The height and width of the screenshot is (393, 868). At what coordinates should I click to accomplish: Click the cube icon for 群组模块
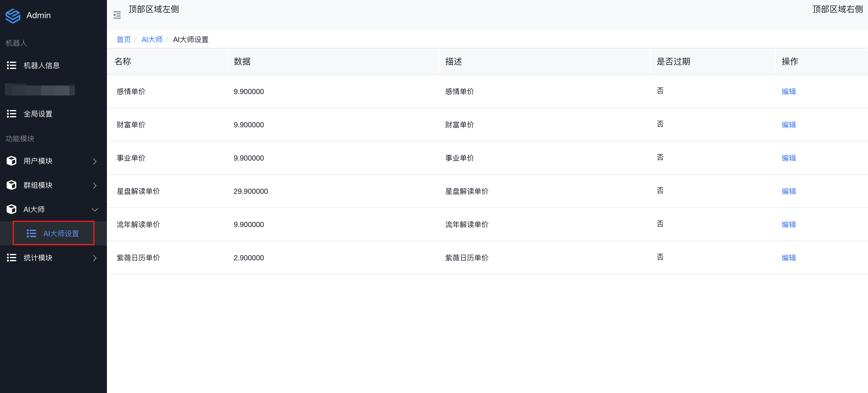pyautogui.click(x=11, y=185)
